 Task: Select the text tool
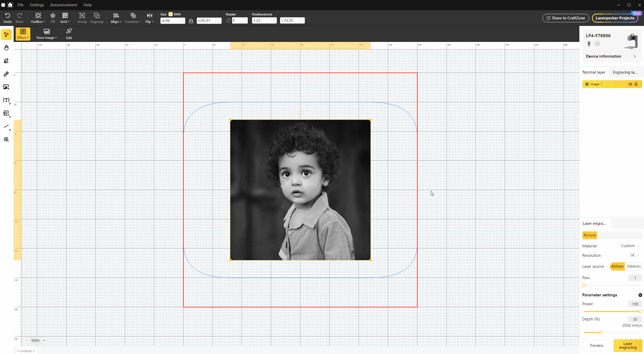pos(6,100)
